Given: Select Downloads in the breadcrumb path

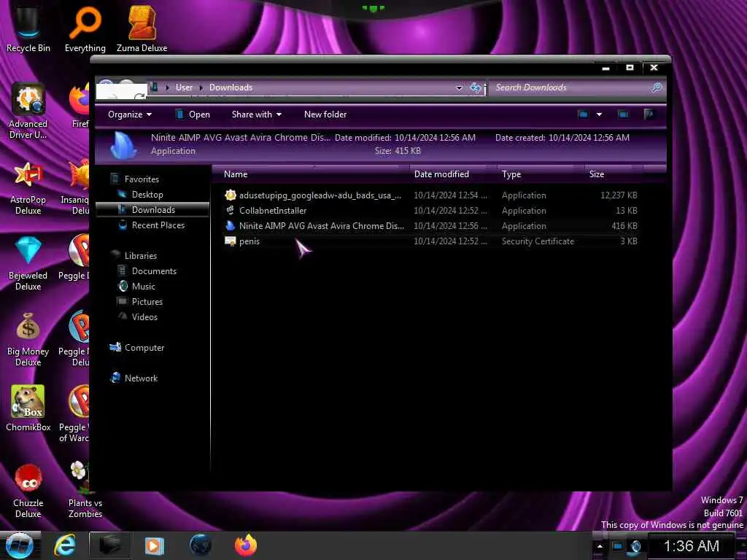Looking at the screenshot, I should [231, 87].
